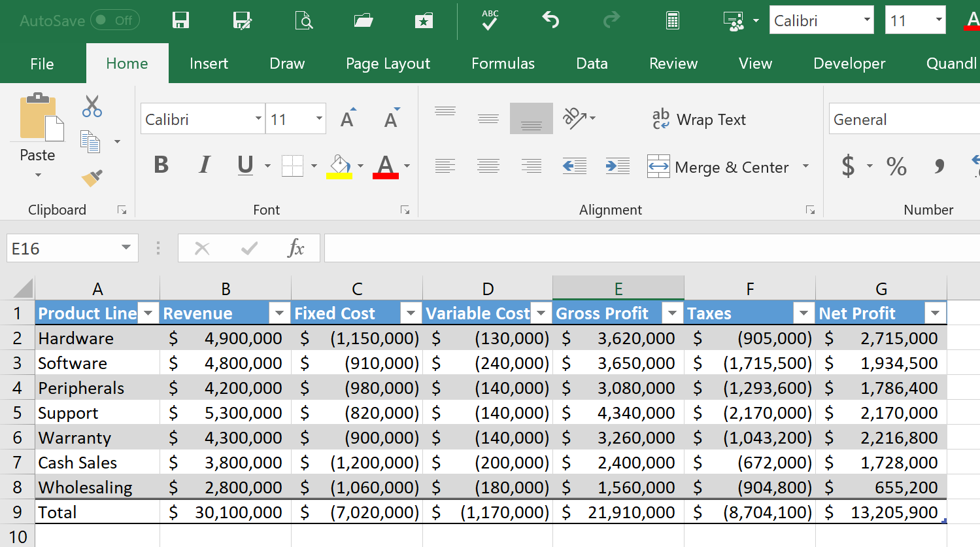This screenshot has height=547, width=980.
Task: Open the calculator icon in toolbar
Action: pyautogui.click(x=672, y=20)
